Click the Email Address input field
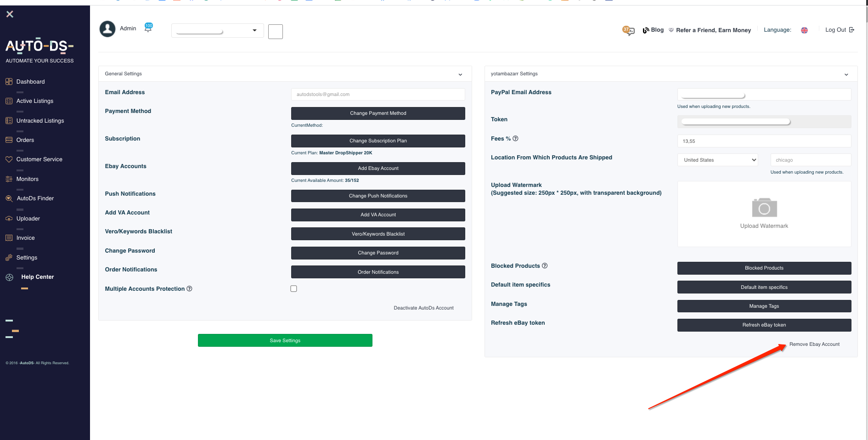The image size is (868, 440). 378,95
